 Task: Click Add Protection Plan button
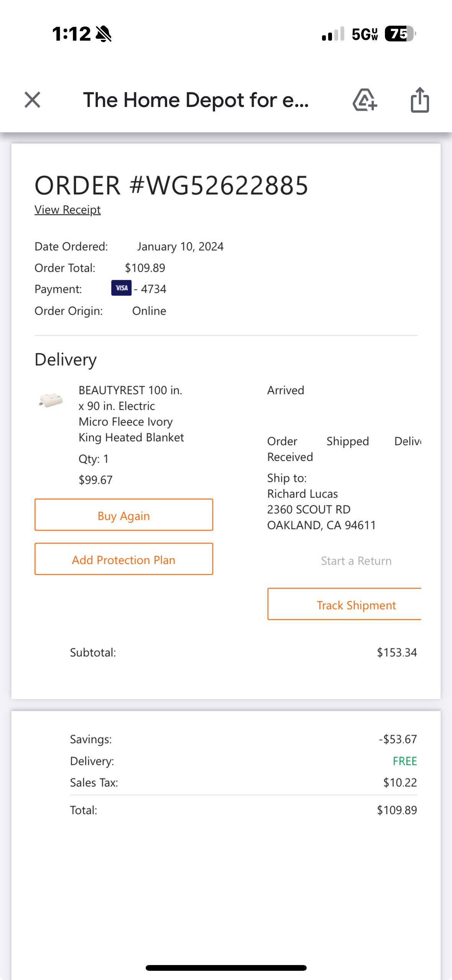click(124, 559)
